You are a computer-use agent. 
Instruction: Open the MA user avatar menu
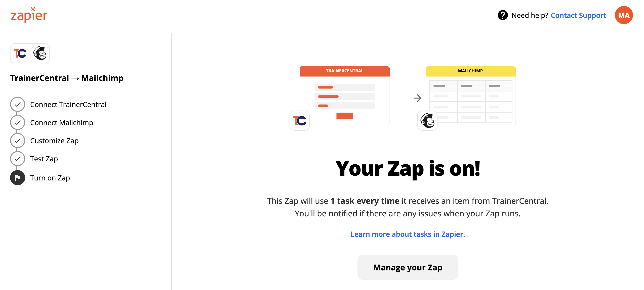pyautogui.click(x=624, y=15)
